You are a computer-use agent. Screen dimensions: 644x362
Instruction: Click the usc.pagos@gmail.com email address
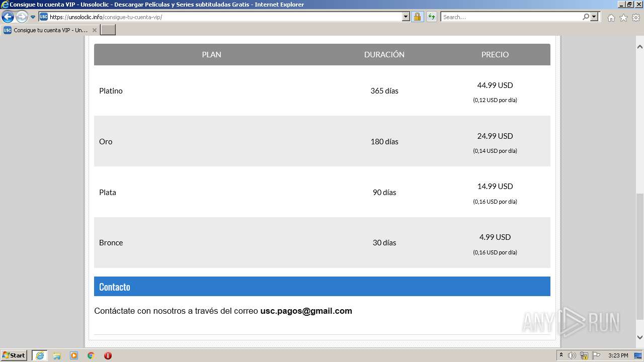pos(306,311)
